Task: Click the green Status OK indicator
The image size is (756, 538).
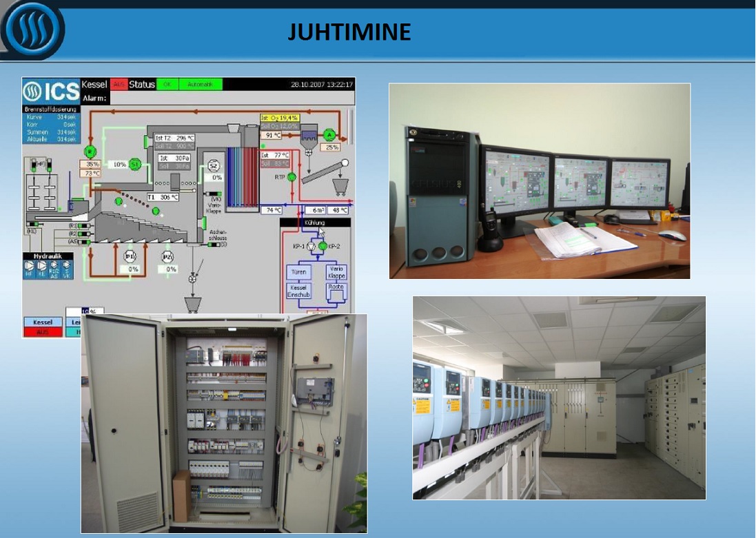Action: (x=167, y=84)
